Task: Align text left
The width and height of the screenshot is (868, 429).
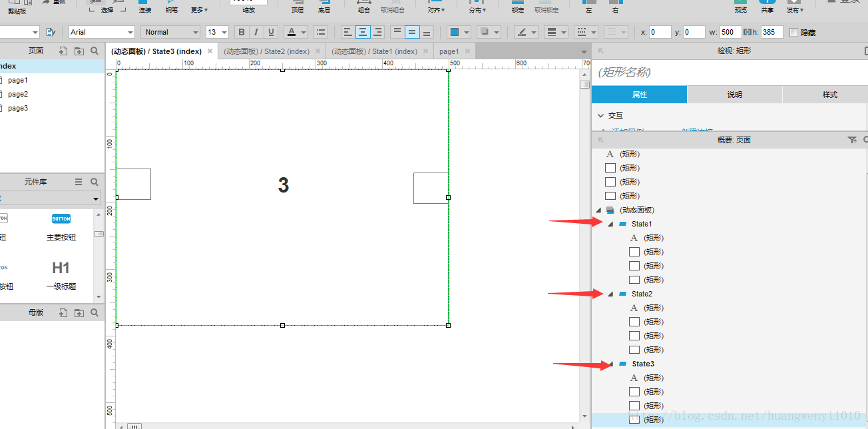Action: point(348,32)
